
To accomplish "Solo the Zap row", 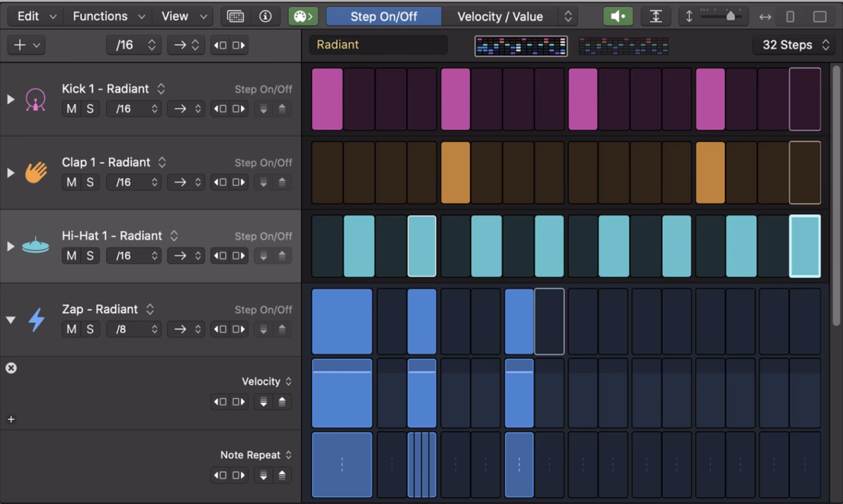I will 90,329.
